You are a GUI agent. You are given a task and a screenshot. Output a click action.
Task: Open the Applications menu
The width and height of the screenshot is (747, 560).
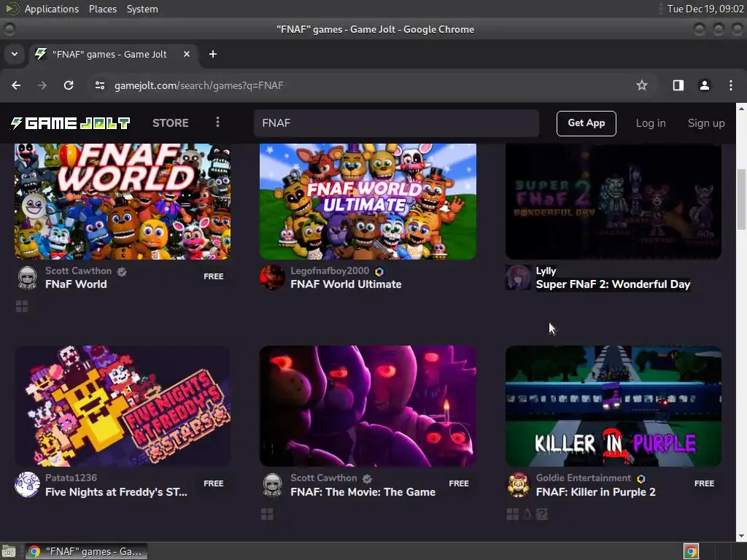tap(52, 9)
